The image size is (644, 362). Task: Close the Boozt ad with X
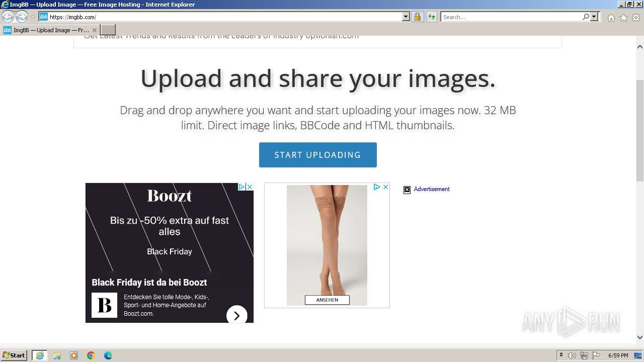[x=250, y=187]
